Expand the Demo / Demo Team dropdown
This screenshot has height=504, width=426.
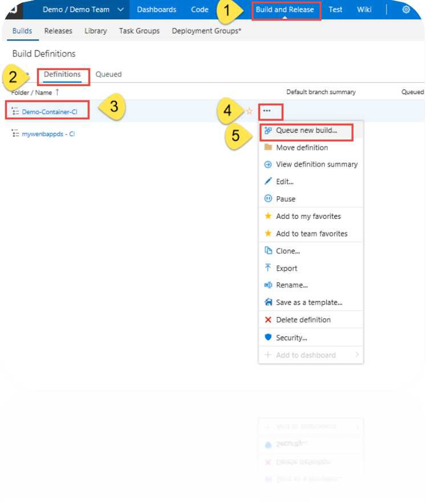point(120,10)
